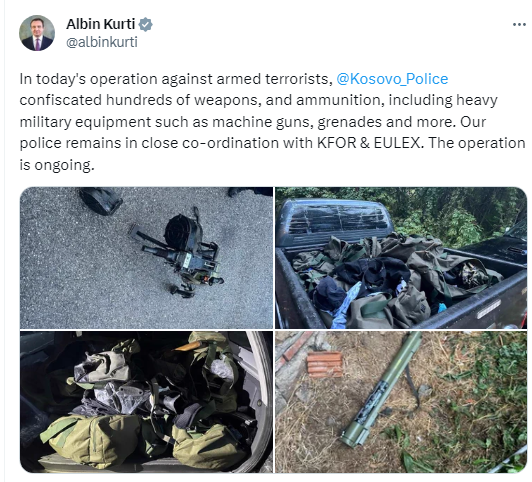532x482 pixels.
Task: Click the pickup truck's rear window
Action: [338, 219]
